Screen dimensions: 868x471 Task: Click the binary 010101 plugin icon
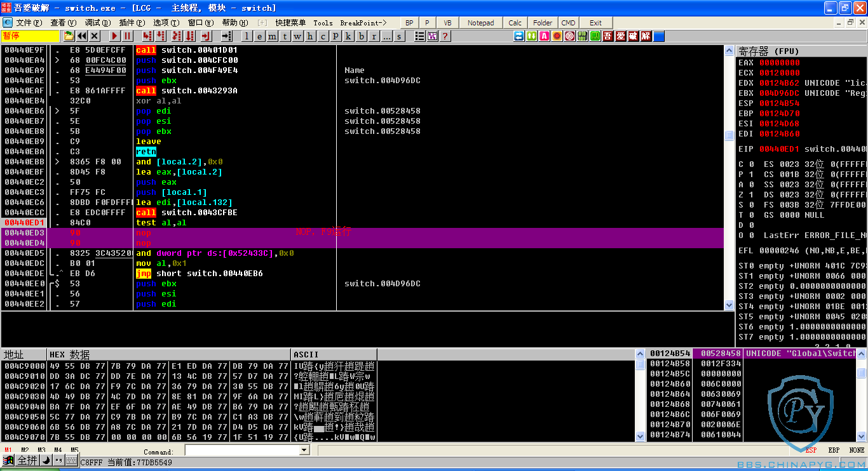click(583, 36)
